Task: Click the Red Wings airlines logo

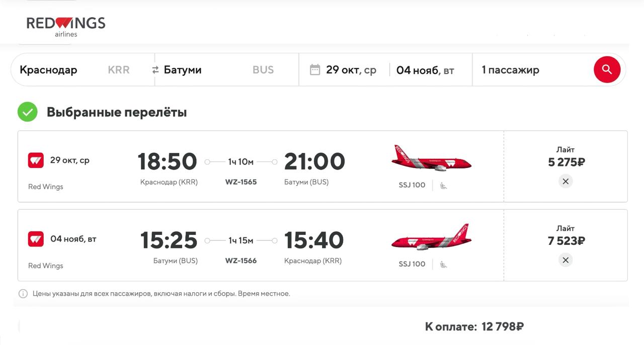Action: pyautogui.click(x=66, y=26)
